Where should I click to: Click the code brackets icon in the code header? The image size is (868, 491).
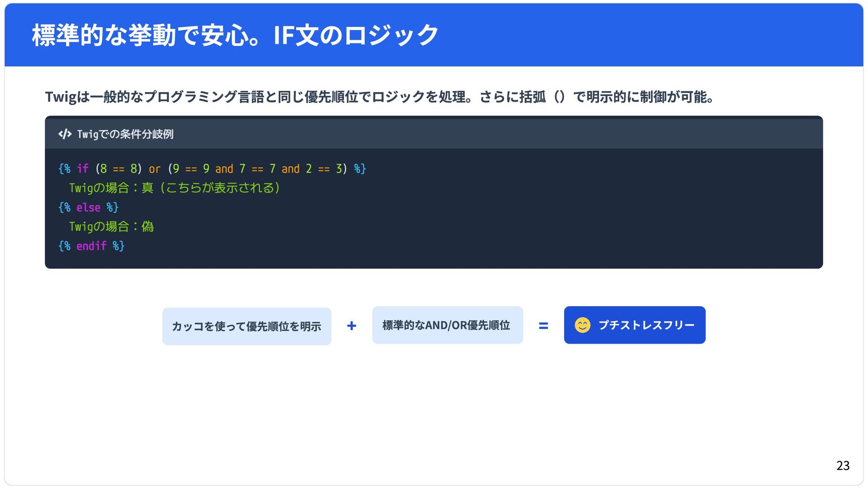(65, 134)
